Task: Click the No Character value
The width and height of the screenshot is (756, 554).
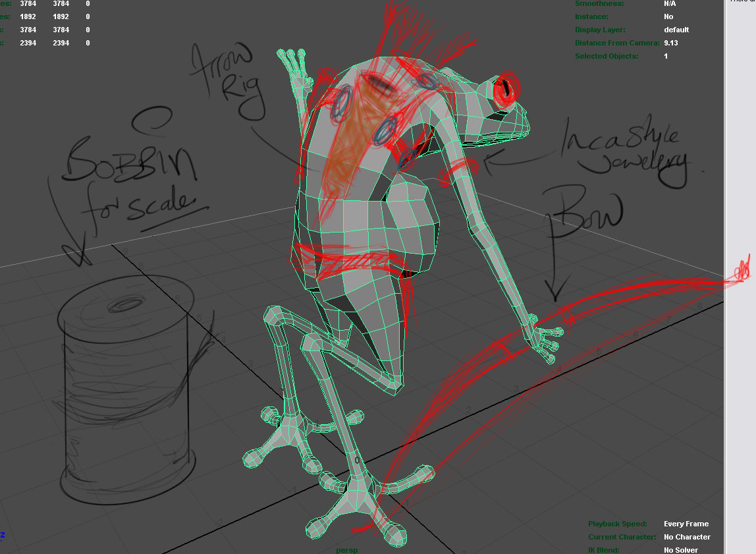Action: pos(687,537)
